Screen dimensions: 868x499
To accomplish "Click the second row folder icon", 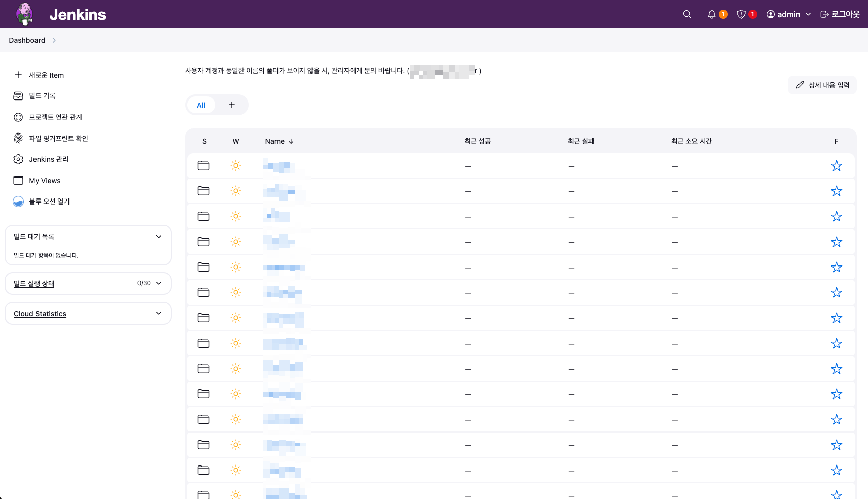I will pyautogui.click(x=203, y=191).
